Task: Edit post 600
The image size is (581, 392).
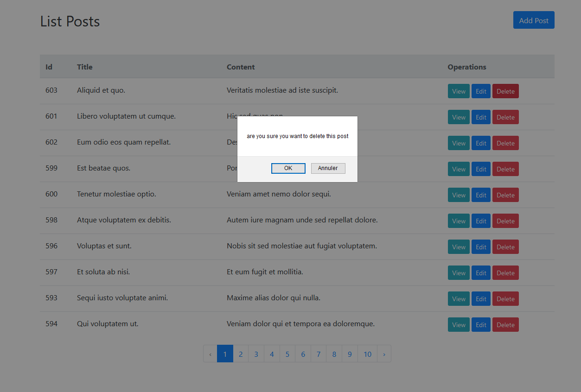Action: point(481,195)
